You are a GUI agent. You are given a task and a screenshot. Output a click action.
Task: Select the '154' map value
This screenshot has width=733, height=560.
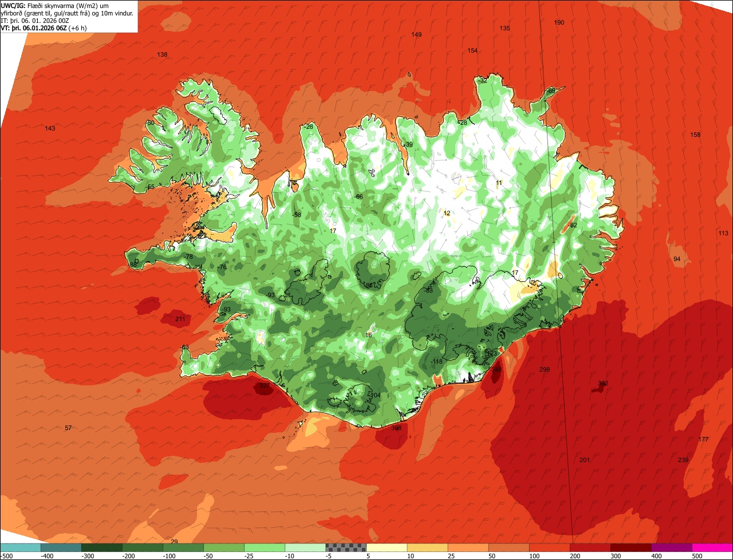click(x=472, y=50)
